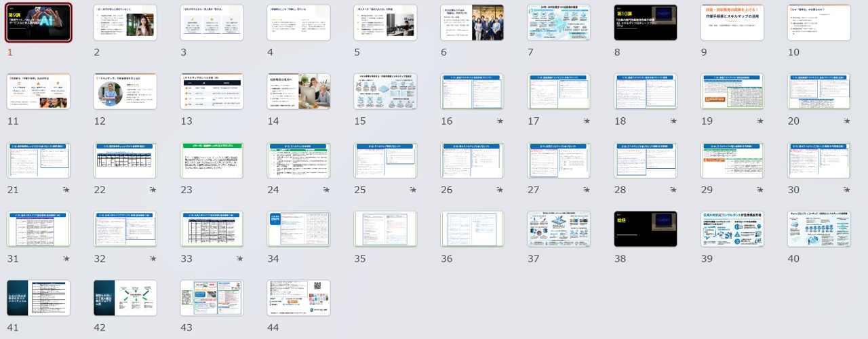This screenshot has width=868, height=339.
Task: Click the star icon under slide 22
Action: [153, 190]
